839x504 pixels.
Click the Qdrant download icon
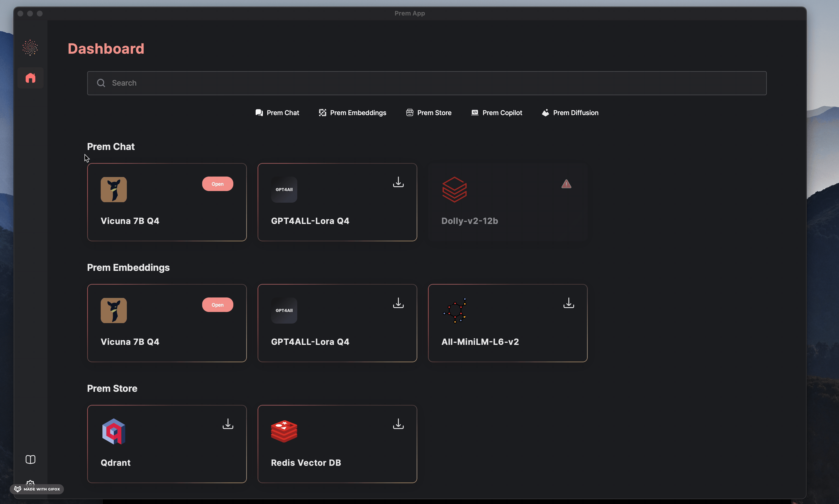tap(228, 424)
